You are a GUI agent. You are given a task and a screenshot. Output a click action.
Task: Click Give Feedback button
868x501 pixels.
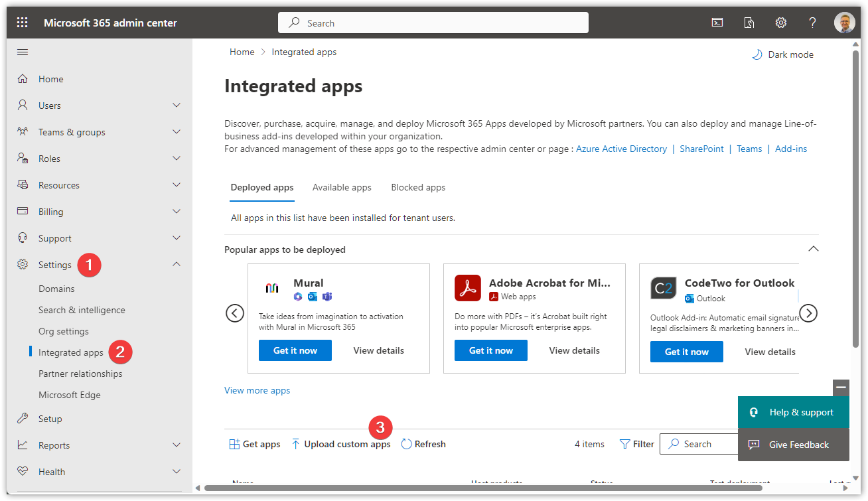pos(794,445)
